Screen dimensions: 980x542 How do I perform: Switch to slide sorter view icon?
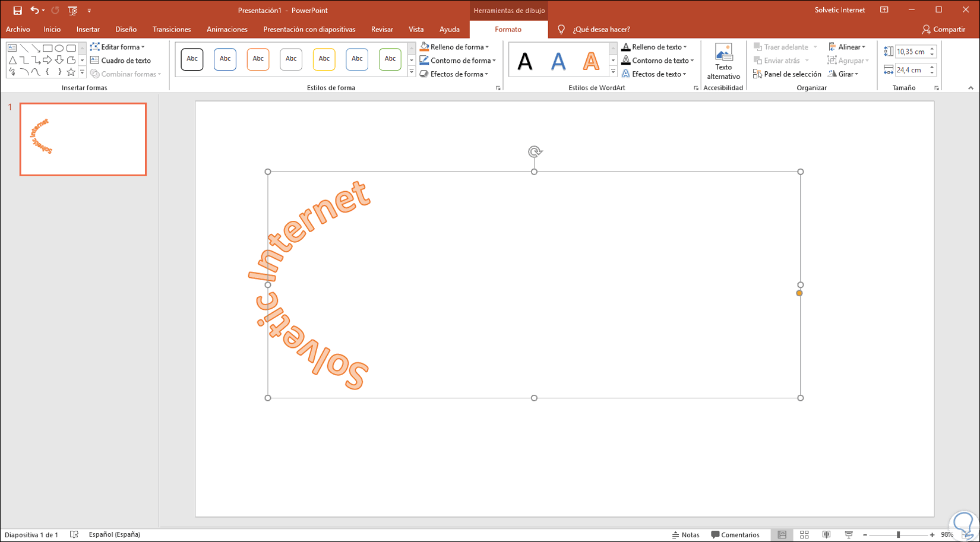pyautogui.click(x=804, y=535)
